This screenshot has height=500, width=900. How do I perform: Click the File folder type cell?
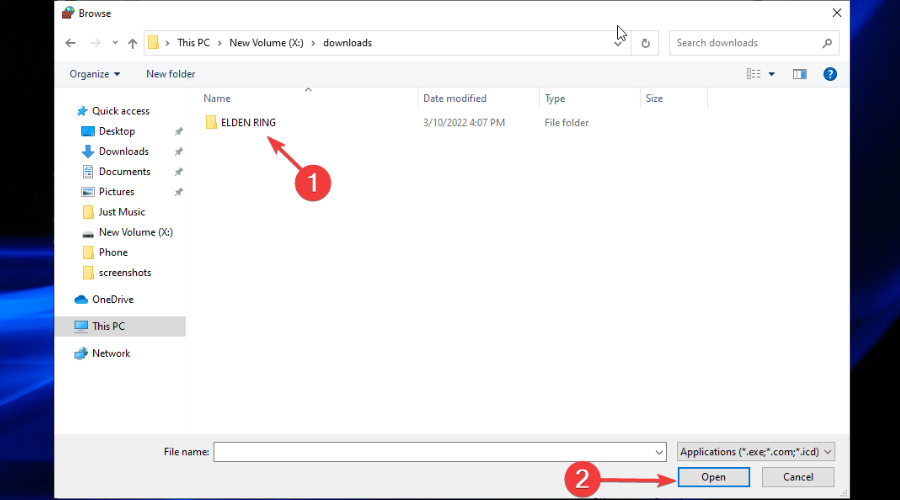pyautogui.click(x=567, y=122)
